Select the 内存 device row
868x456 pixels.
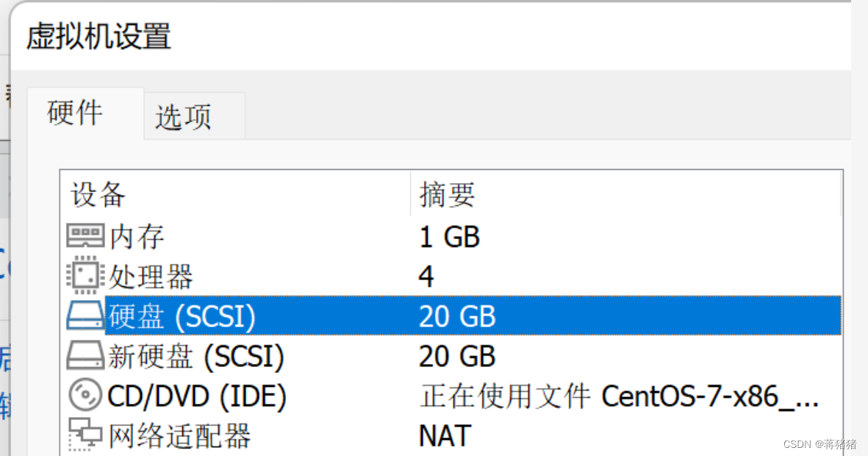[136, 236]
